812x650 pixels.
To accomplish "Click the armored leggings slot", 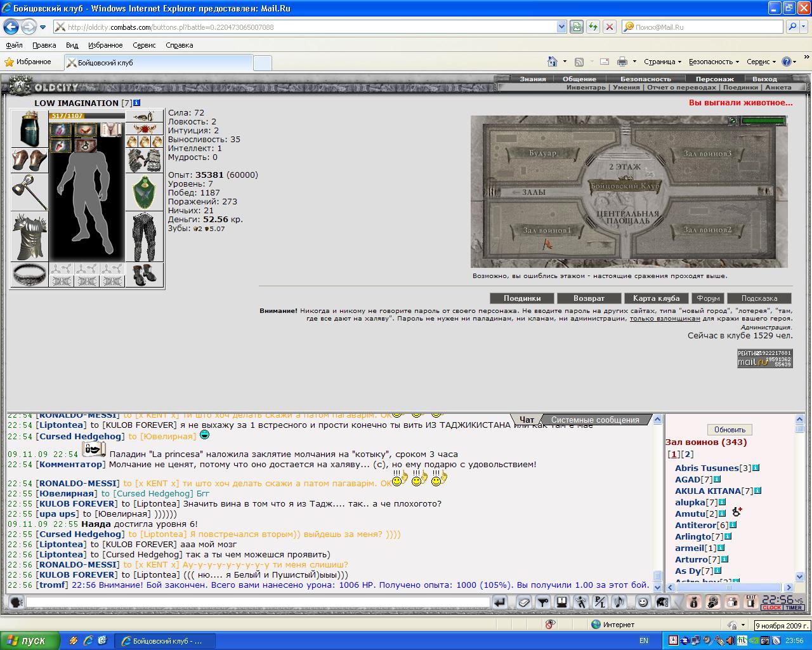I will 145,237.
